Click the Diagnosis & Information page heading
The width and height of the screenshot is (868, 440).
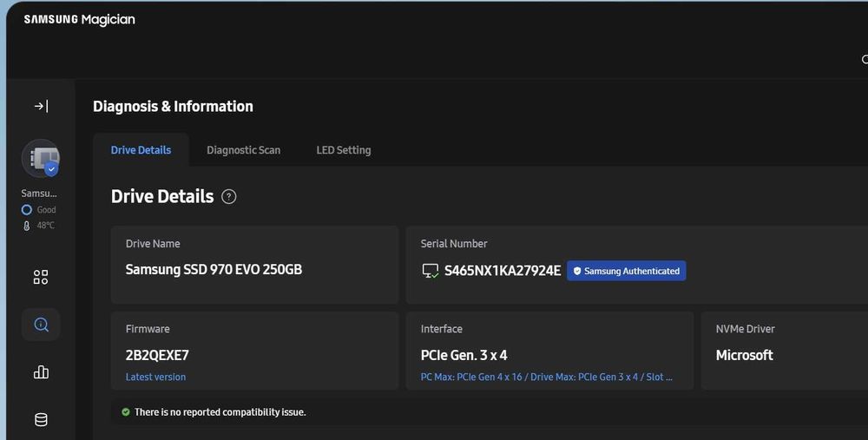(x=173, y=106)
